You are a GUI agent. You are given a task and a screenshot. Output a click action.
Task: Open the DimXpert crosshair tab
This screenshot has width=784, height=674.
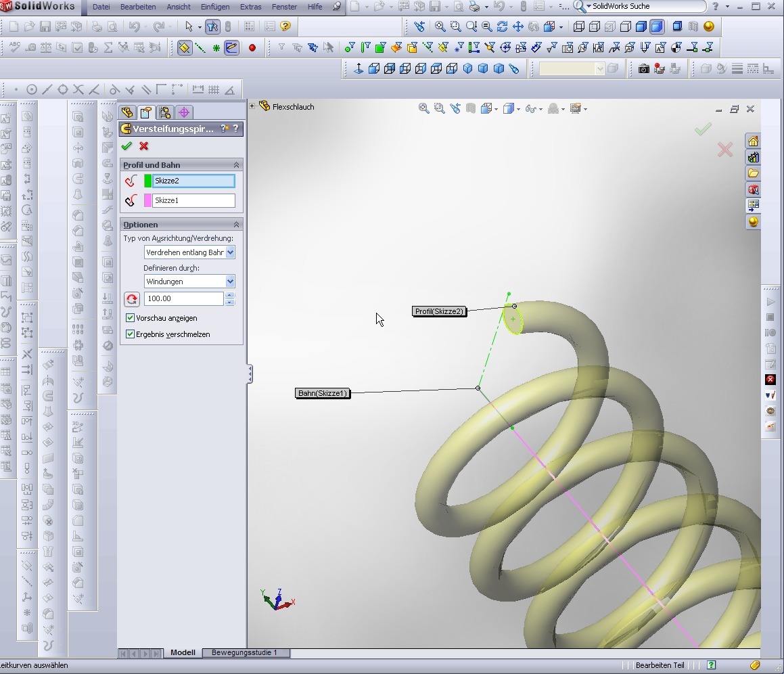[184, 112]
